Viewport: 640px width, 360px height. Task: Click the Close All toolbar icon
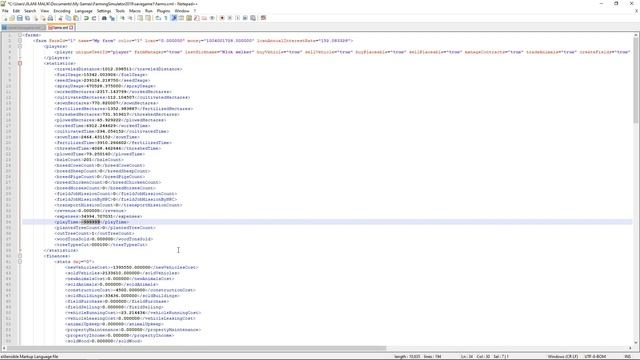coord(43,18)
